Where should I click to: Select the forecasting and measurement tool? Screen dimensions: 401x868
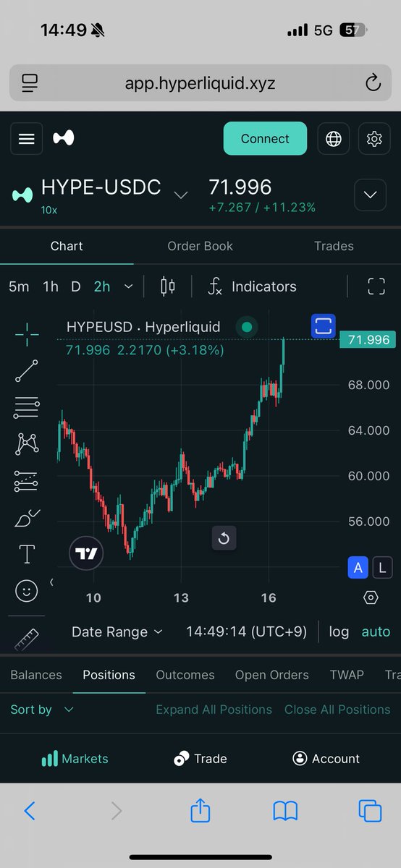(x=27, y=480)
